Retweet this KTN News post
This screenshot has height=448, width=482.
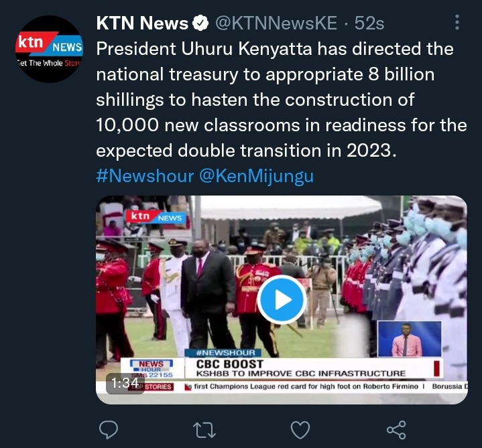coord(204,430)
